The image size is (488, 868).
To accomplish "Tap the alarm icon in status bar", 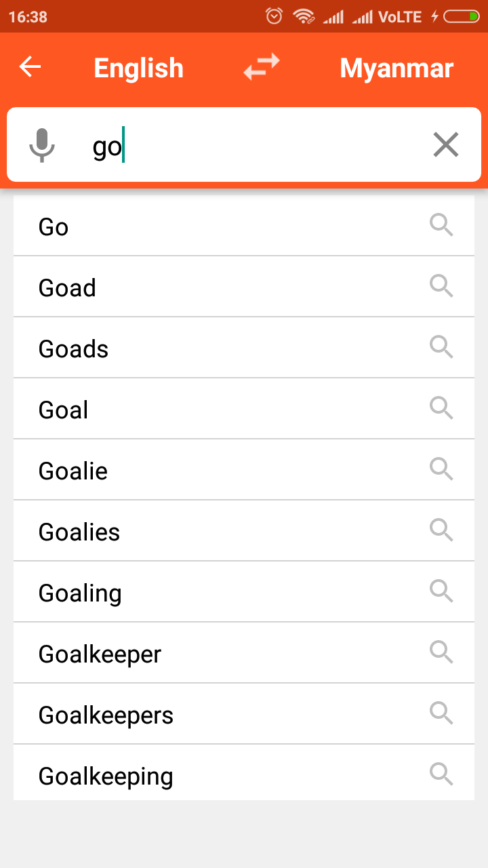I will click(x=274, y=16).
